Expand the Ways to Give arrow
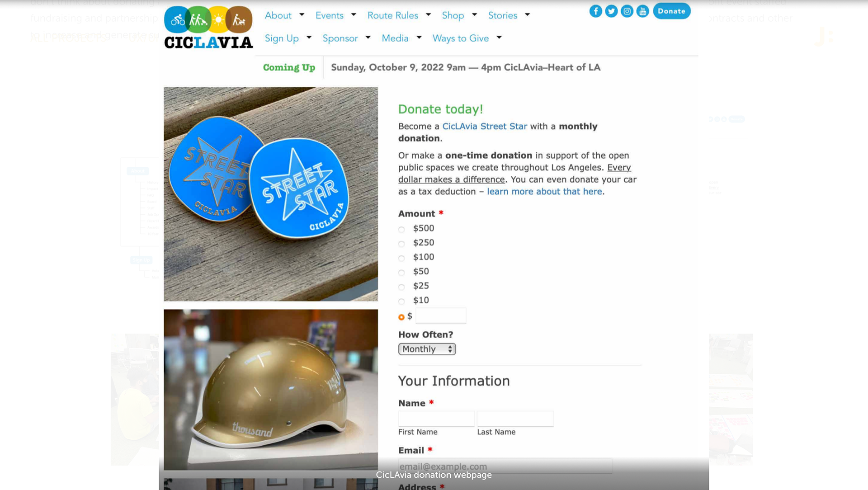The width and height of the screenshot is (868, 490). tap(499, 37)
